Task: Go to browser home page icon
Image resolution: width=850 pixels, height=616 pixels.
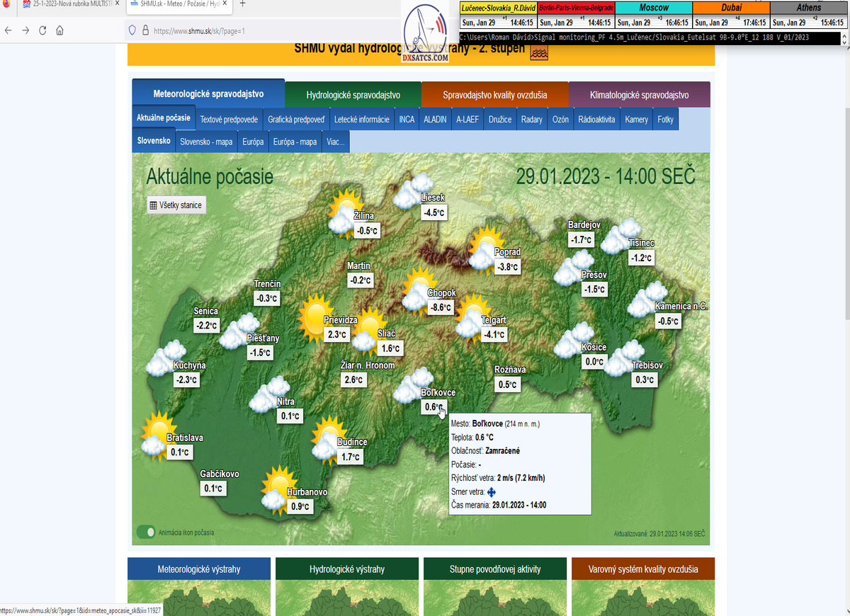Action: pyautogui.click(x=59, y=31)
